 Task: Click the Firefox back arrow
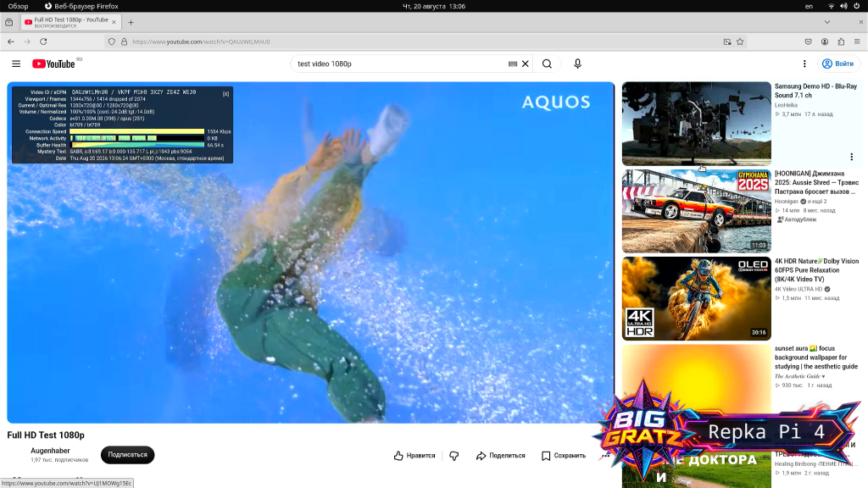[11, 42]
